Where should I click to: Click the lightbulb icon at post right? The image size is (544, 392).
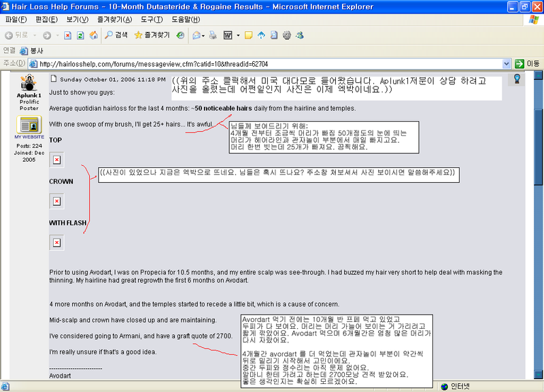click(517, 79)
